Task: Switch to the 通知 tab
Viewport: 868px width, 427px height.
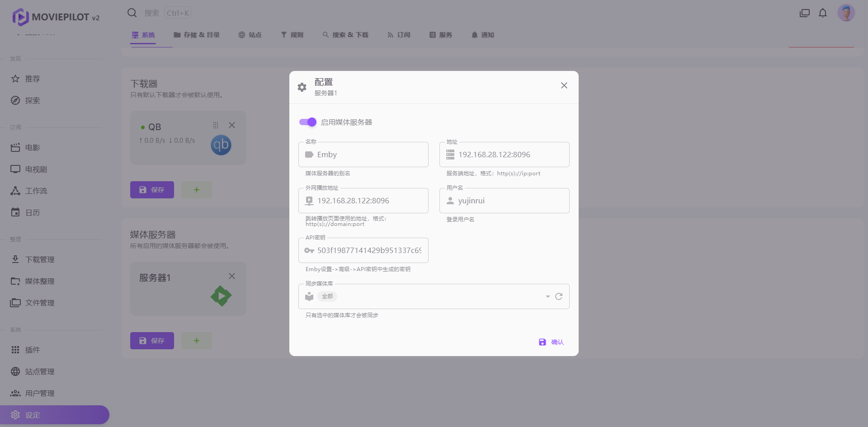Action: 482,35
